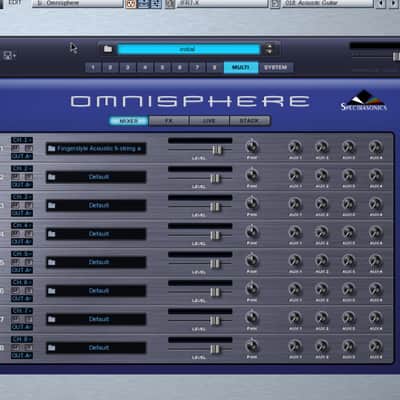Open the CH 3 MIDI channel dropdown
Viewport: 400px width, 400px height.
click(x=22, y=197)
